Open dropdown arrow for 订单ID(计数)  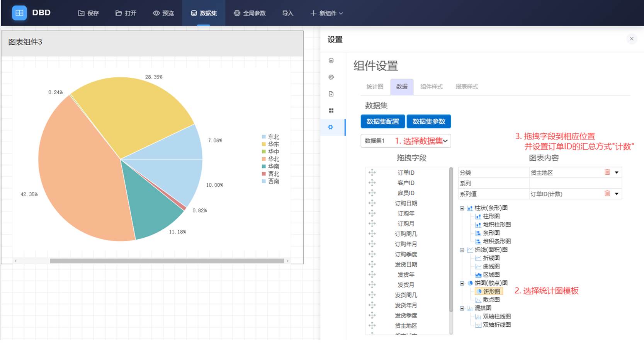click(x=617, y=194)
